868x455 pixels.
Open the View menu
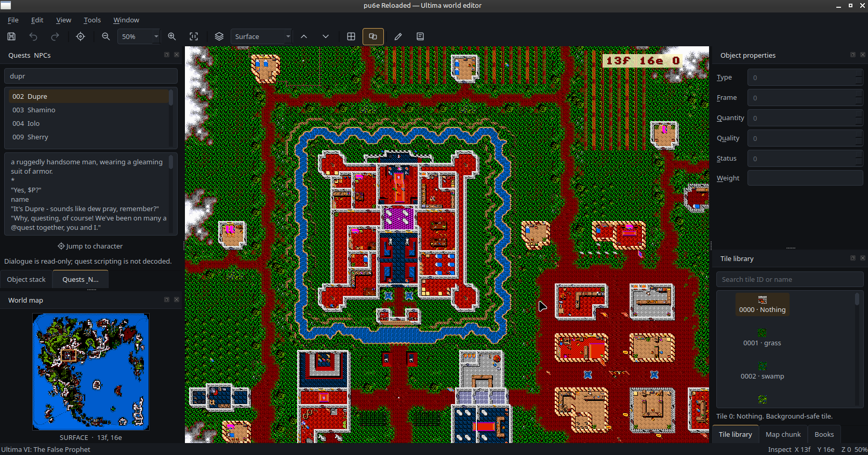point(63,20)
